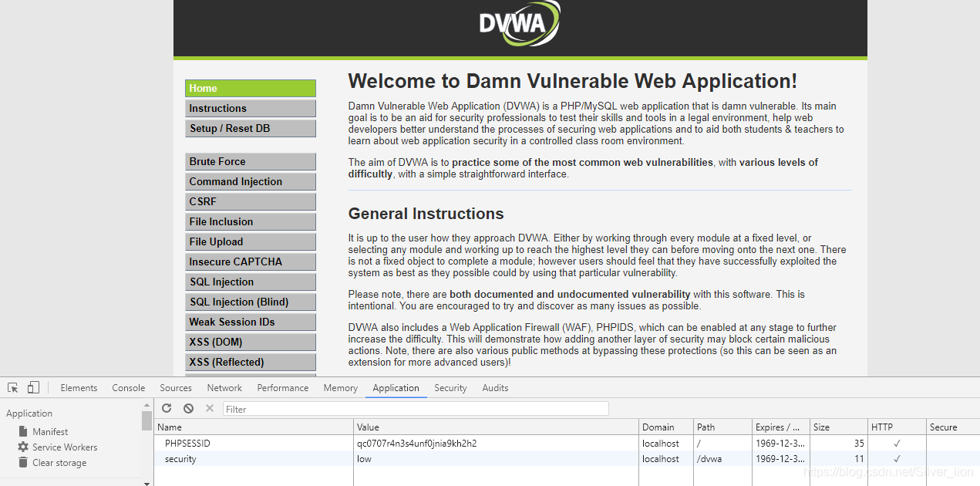Click the security row HTTP checkmark
This screenshot has height=486, width=980.
click(897, 459)
